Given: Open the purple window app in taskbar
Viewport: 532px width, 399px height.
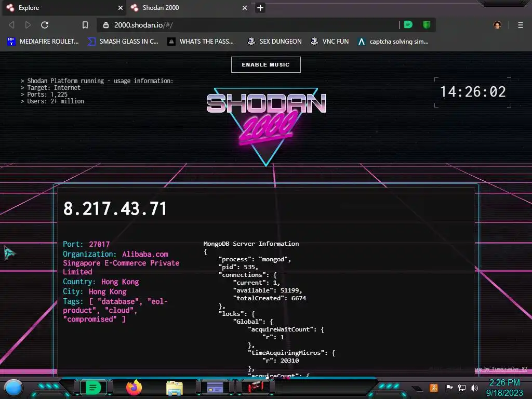Looking at the screenshot, I should [215, 388].
